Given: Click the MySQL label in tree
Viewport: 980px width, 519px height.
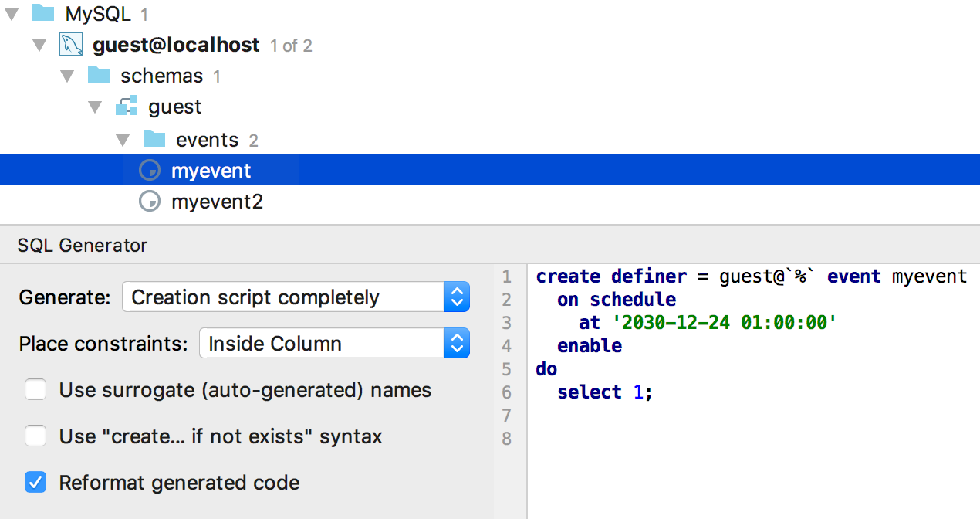Looking at the screenshot, I should tap(98, 14).
